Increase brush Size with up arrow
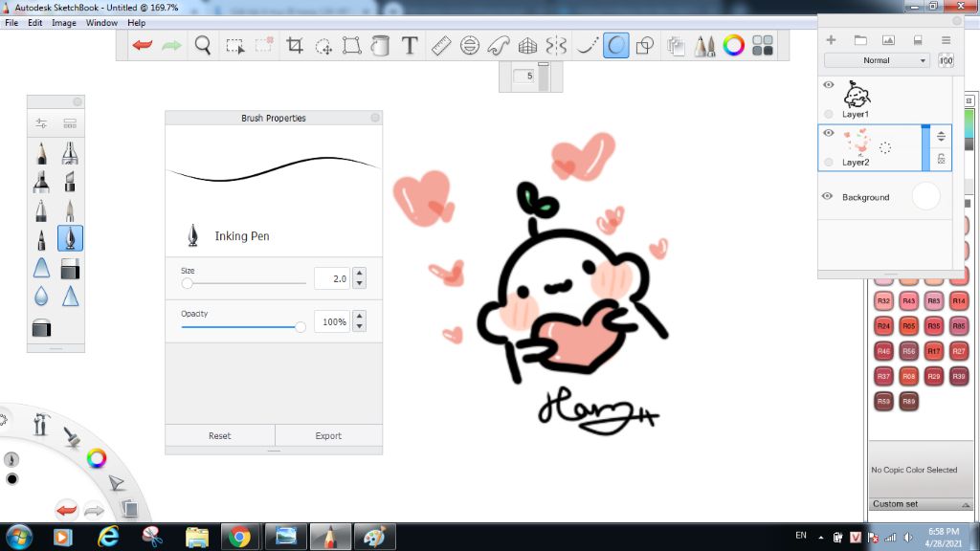The width and height of the screenshot is (980, 551). coord(359,273)
